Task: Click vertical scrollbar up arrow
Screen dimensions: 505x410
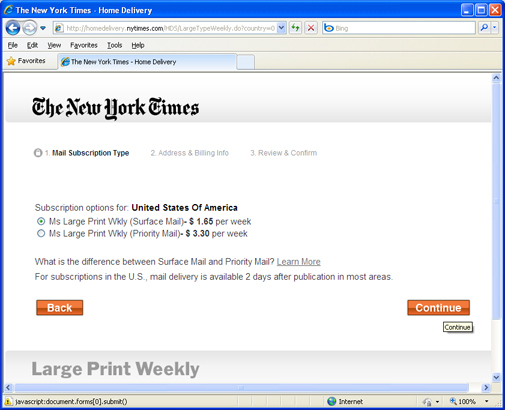Action: [496, 78]
